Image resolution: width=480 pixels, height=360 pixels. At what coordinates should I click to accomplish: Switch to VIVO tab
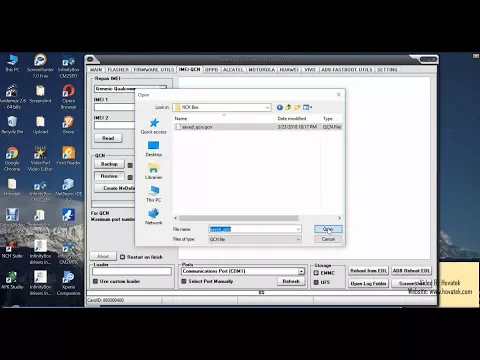(310, 70)
